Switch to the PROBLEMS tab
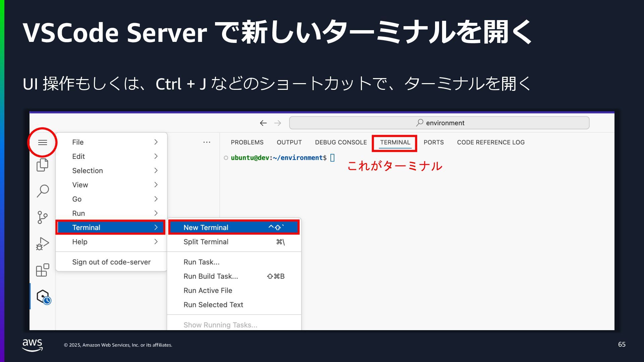 [247, 142]
